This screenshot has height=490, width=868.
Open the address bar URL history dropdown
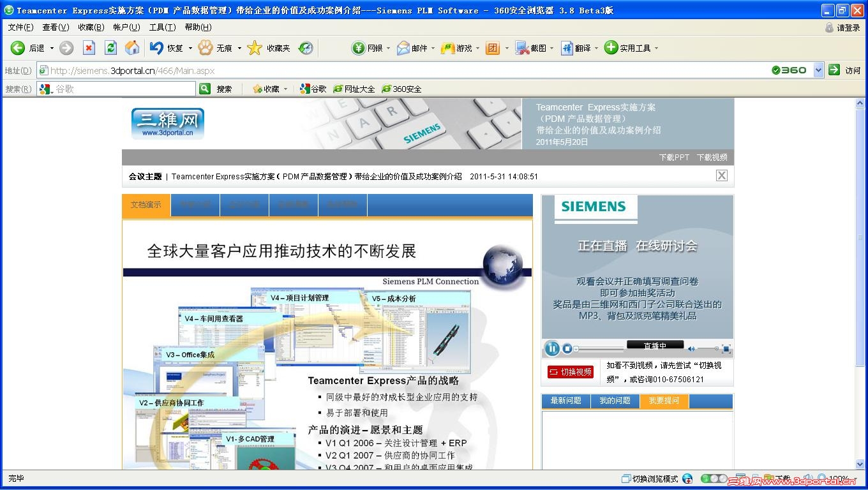(x=819, y=70)
